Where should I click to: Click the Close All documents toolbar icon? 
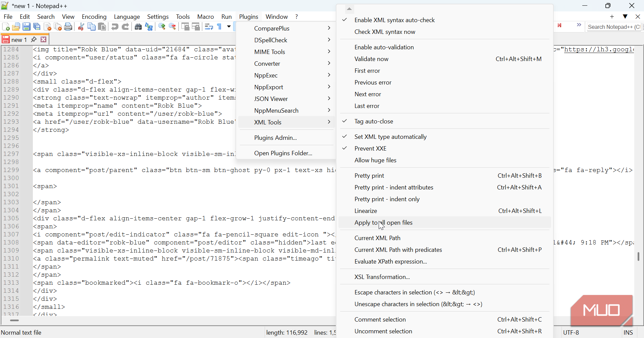click(58, 27)
